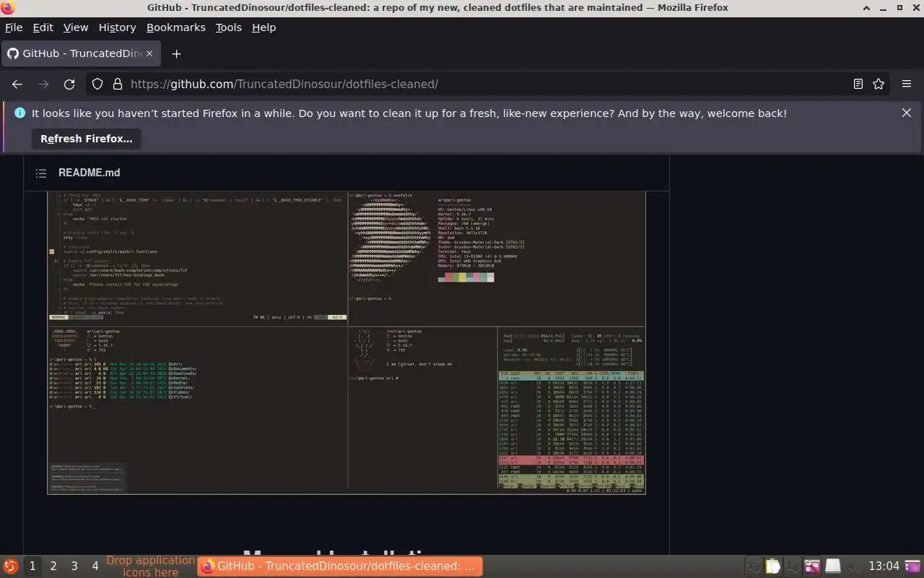Switch to workspace 3
The image size is (924, 578).
click(74, 566)
